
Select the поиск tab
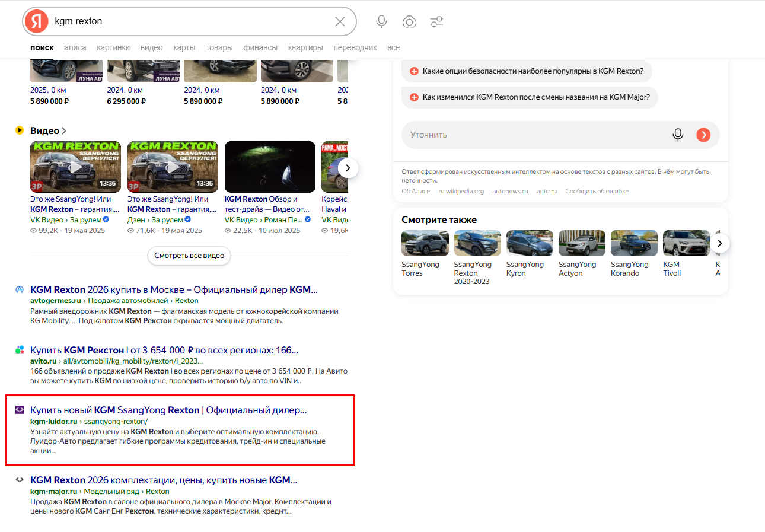point(42,47)
